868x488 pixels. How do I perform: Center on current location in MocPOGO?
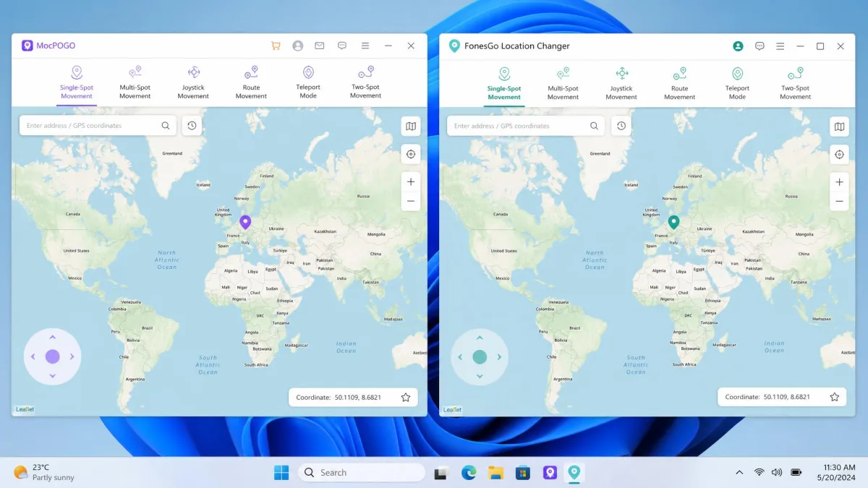(411, 154)
